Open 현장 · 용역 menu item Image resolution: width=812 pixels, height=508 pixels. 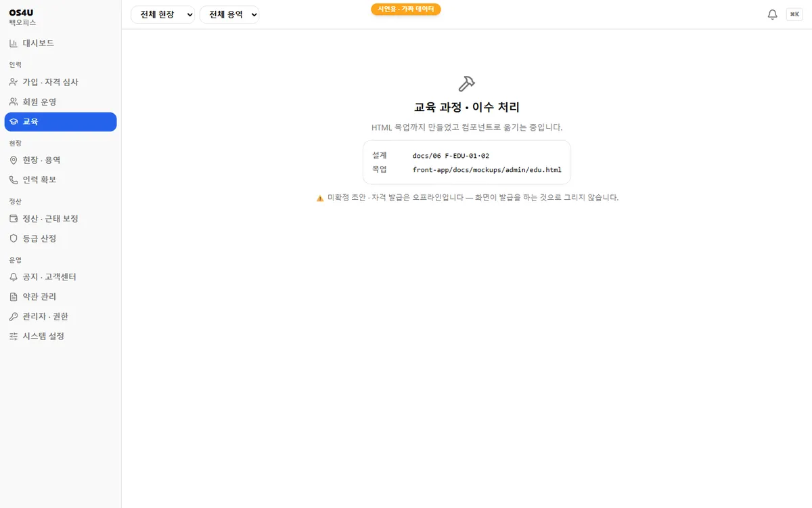pyautogui.click(x=61, y=161)
